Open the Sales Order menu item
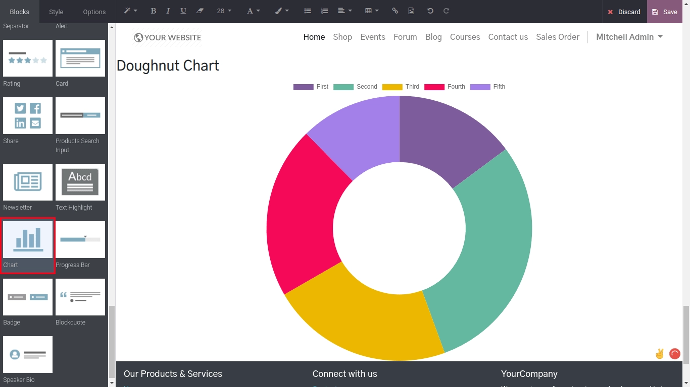Image resolution: width=690 pixels, height=387 pixels. tap(558, 37)
